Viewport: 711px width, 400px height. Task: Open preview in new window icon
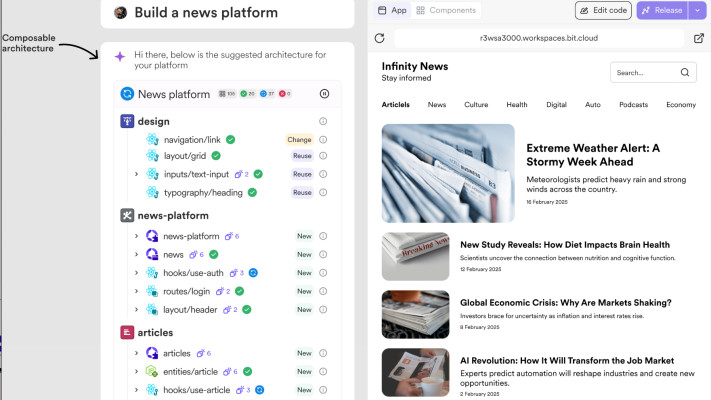click(x=699, y=38)
